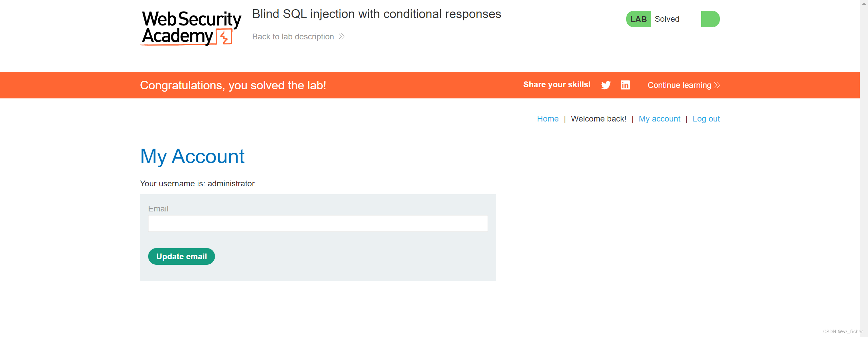Click the chevron beside Back to lab description

tap(341, 36)
